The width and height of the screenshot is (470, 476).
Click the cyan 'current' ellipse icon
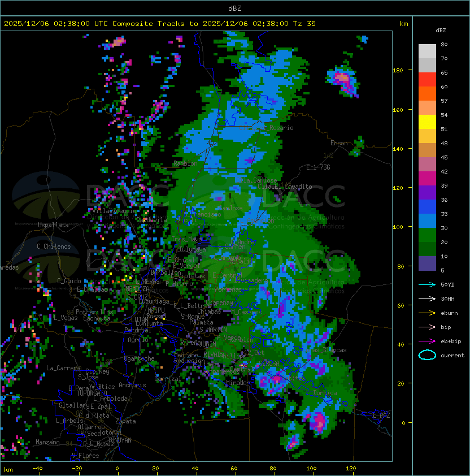point(427,355)
